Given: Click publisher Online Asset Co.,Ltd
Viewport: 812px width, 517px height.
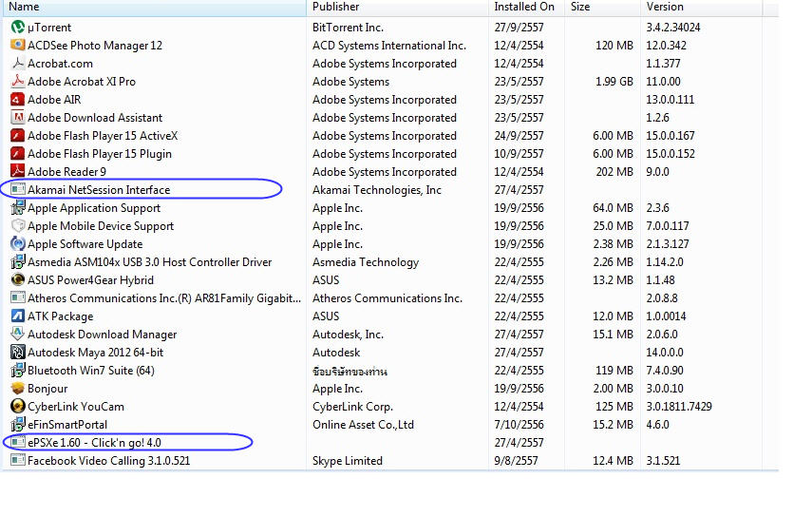Looking at the screenshot, I should tap(363, 425).
